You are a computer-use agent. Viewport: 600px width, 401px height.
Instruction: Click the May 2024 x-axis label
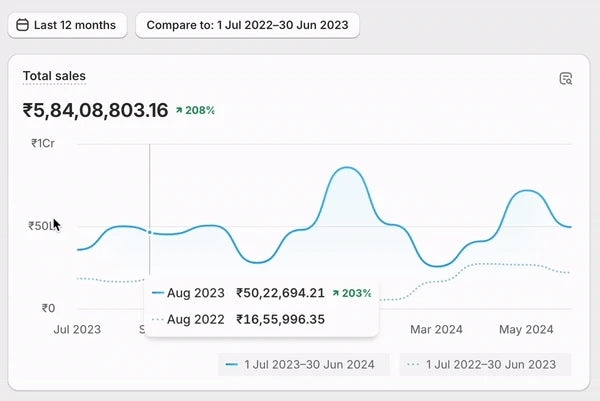click(x=526, y=329)
